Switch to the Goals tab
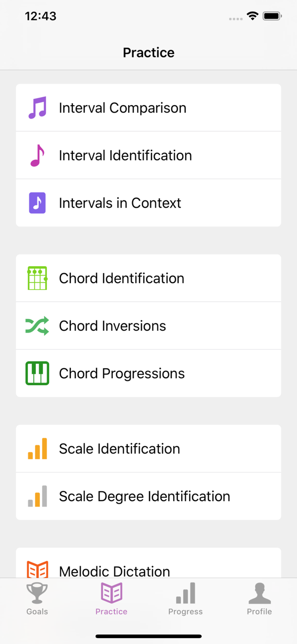The height and width of the screenshot is (644, 297). (37, 598)
